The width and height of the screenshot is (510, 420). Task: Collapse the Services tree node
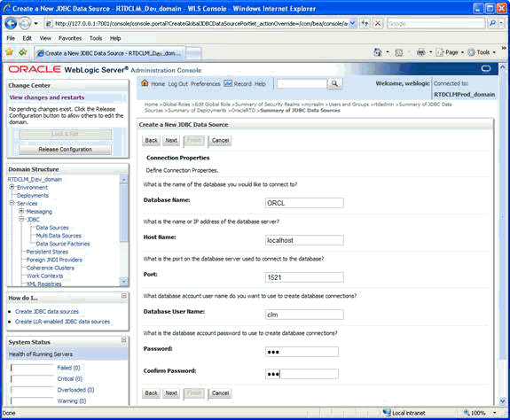12,203
